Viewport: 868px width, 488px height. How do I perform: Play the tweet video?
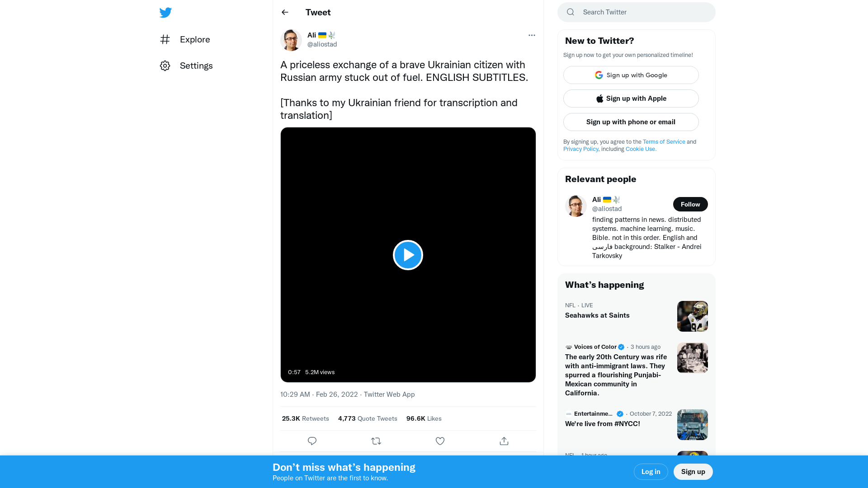tap(408, 255)
